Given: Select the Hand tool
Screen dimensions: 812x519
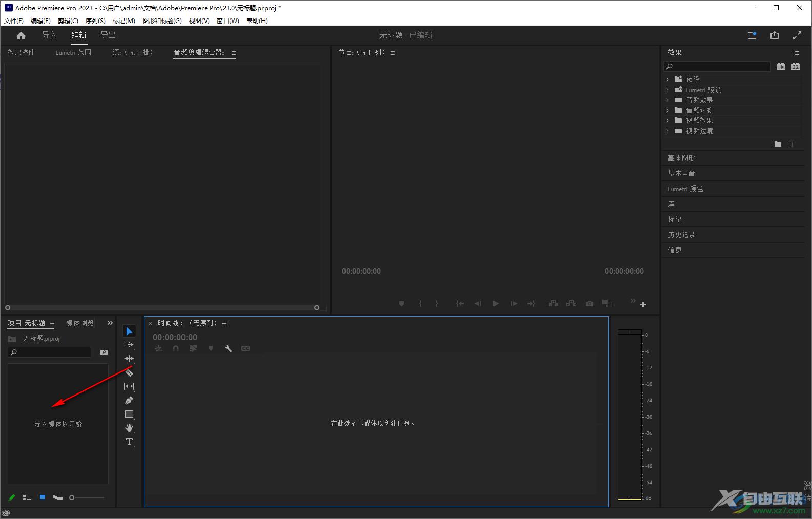Looking at the screenshot, I should (129, 428).
